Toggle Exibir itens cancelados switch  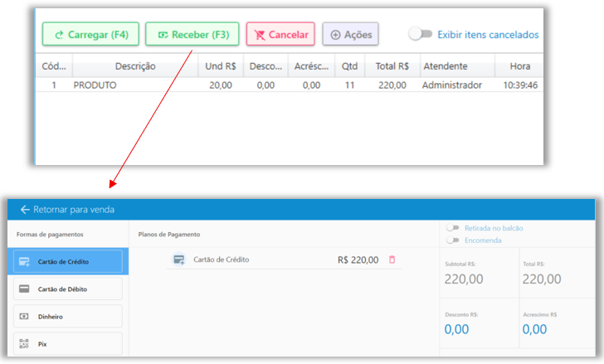(x=421, y=34)
